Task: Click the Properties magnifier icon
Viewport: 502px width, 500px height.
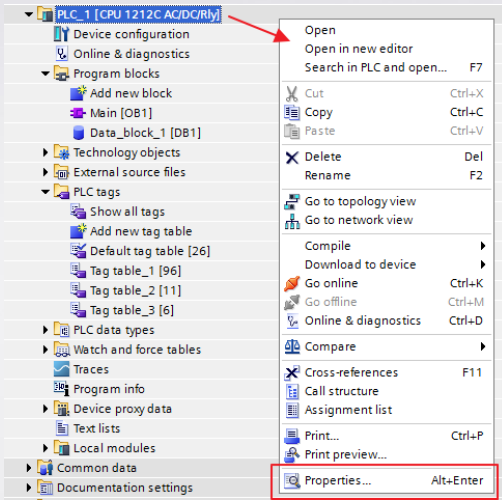Action: 292,481
